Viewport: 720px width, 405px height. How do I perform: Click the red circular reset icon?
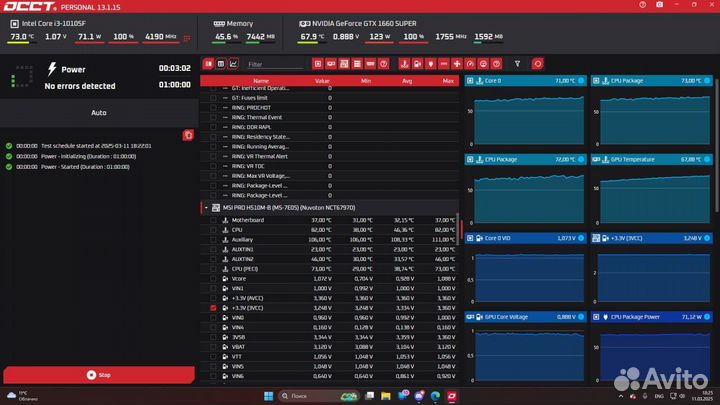(537, 64)
